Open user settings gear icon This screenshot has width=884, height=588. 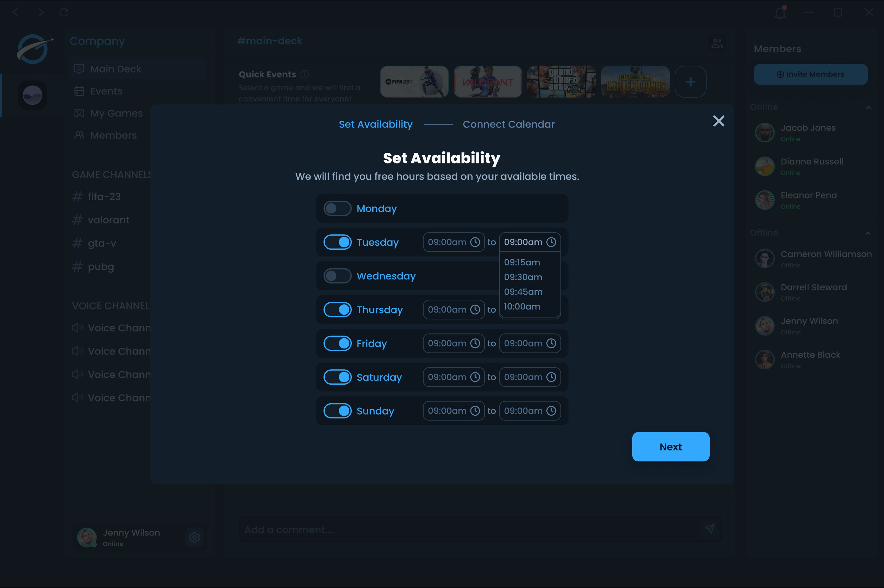(194, 537)
